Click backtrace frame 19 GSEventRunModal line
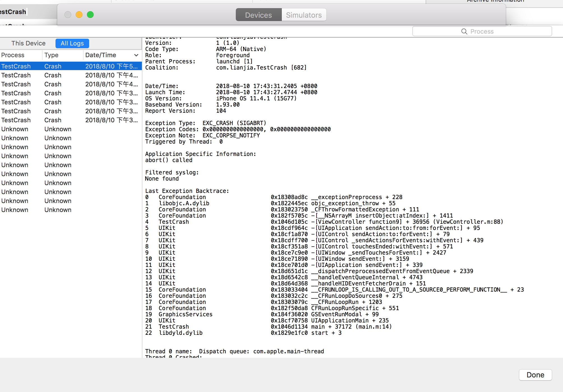This screenshot has height=392, width=563. [262, 314]
